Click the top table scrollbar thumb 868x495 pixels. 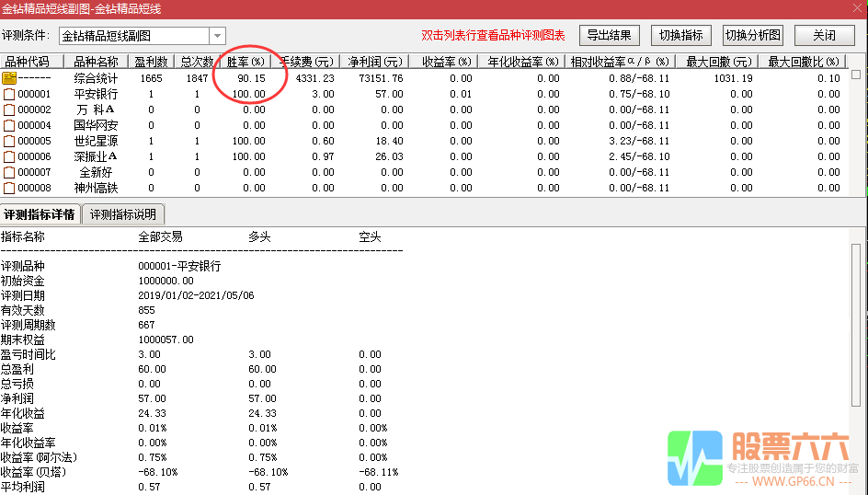856,75
